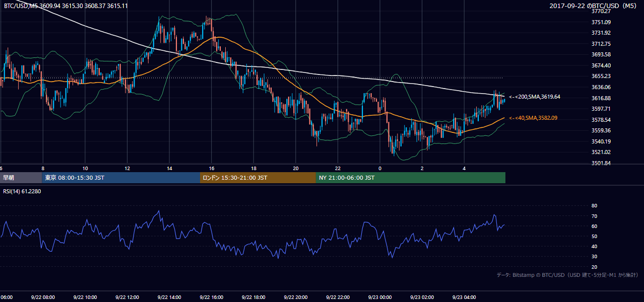Click the 9/22 20:00 time label
644x302 pixels.
[295, 297]
